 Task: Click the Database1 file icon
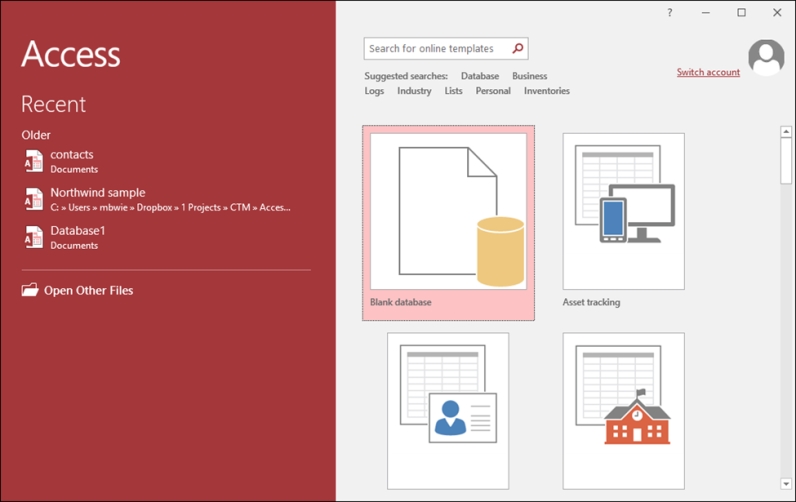[34, 237]
